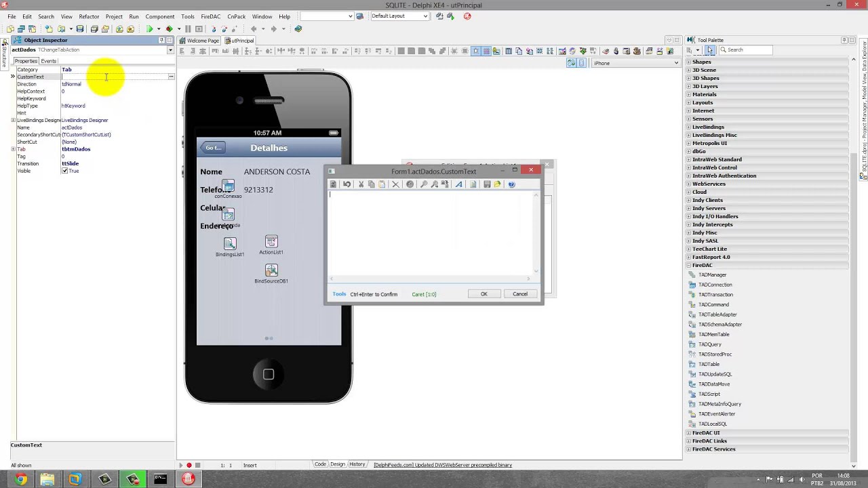Click the Save All disk icon in main toolbar

coord(80,29)
